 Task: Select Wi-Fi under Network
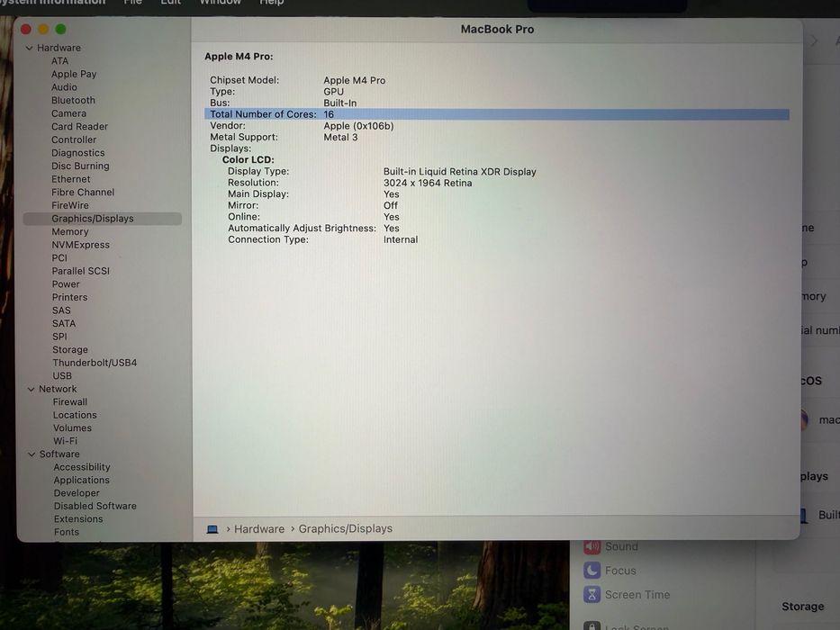pyautogui.click(x=66, y=441)
